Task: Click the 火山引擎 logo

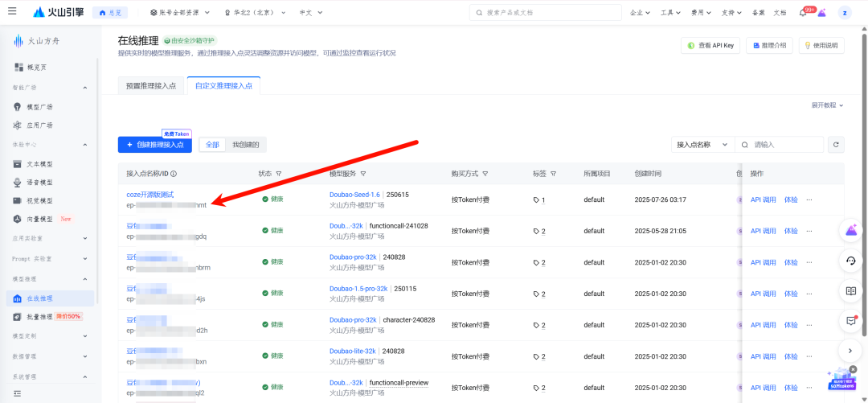Action: click(x=59, y=12)
